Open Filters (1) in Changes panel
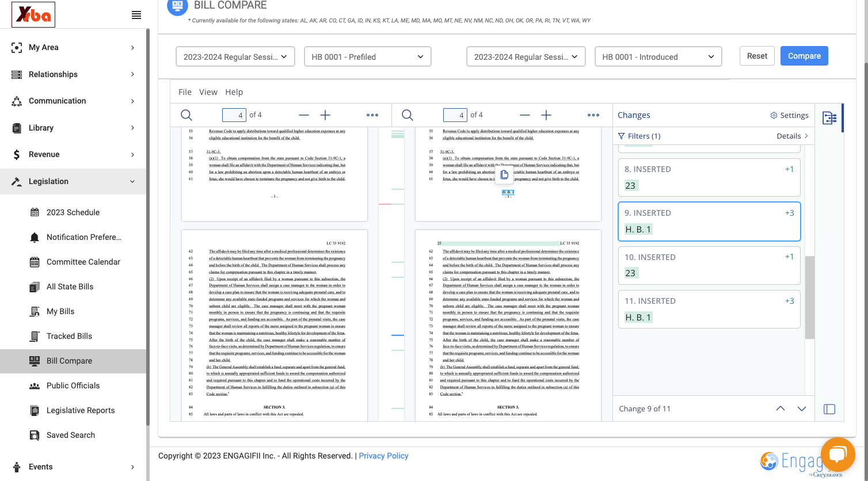 [639, 136]
